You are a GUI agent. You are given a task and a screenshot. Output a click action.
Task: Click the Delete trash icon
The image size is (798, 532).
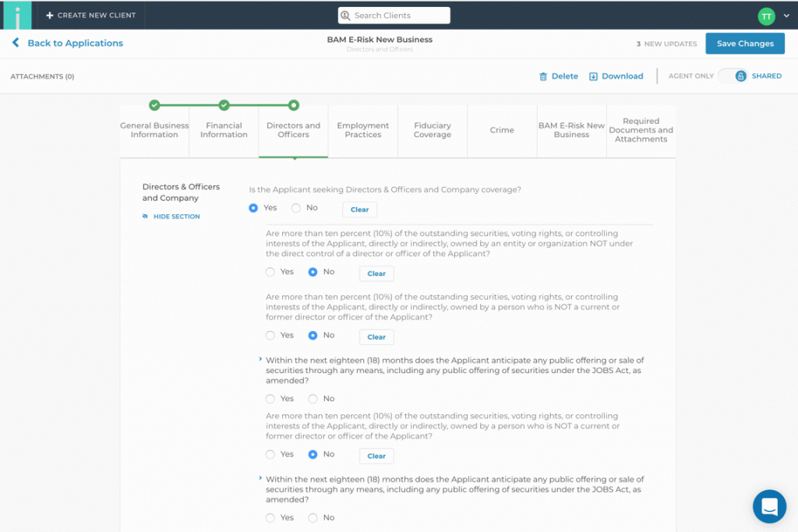pos(543,76)
